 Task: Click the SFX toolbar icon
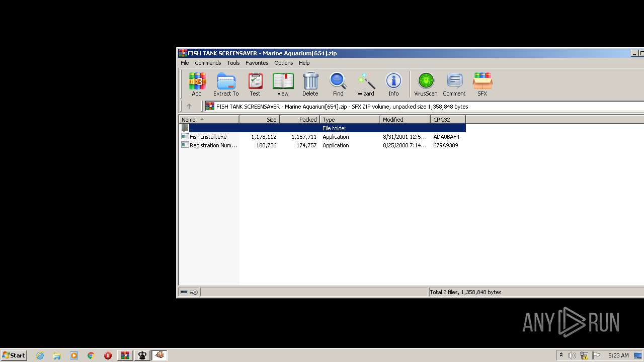(x=482, y=84)
